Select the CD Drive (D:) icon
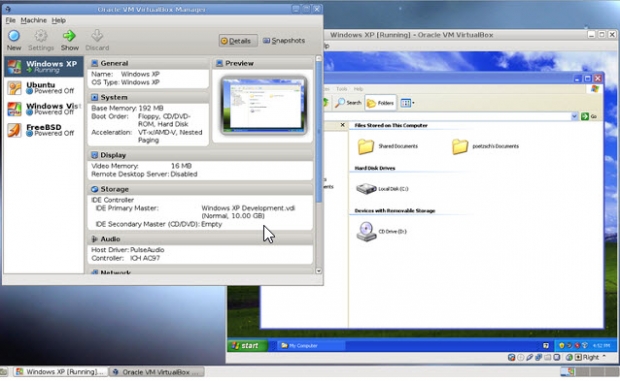Image resolution: width=620 pixels, height=381 pixels. coord(381,232)
